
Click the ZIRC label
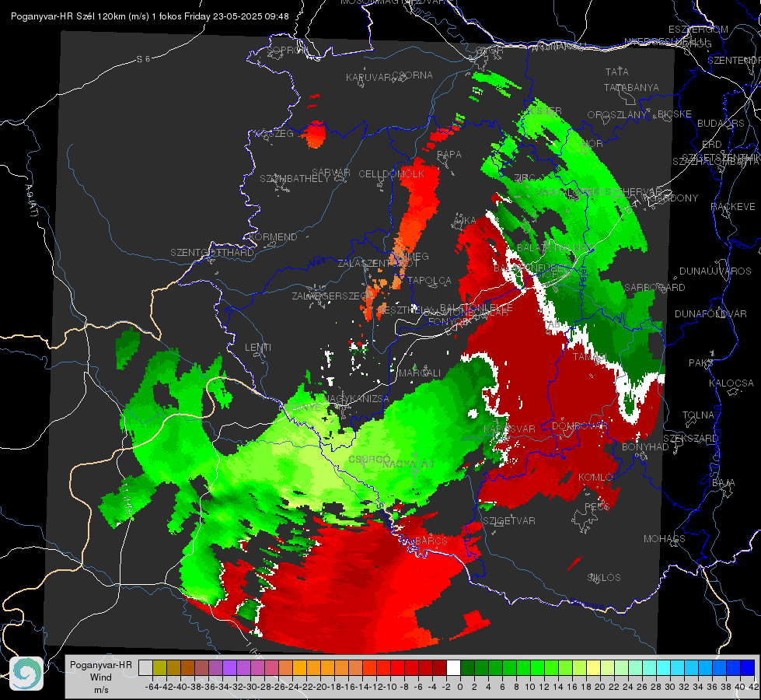pos(525,178)
